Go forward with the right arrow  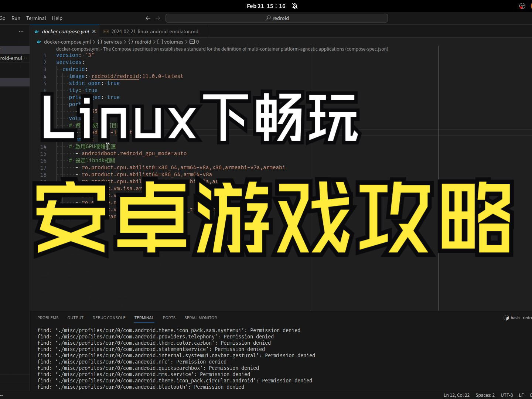158,18
